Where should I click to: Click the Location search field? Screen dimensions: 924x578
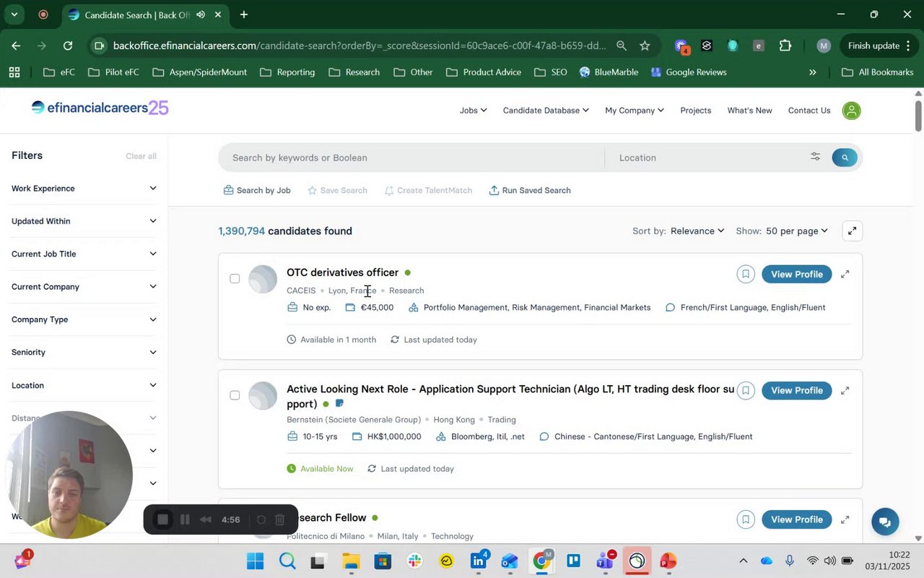(707, 158)
